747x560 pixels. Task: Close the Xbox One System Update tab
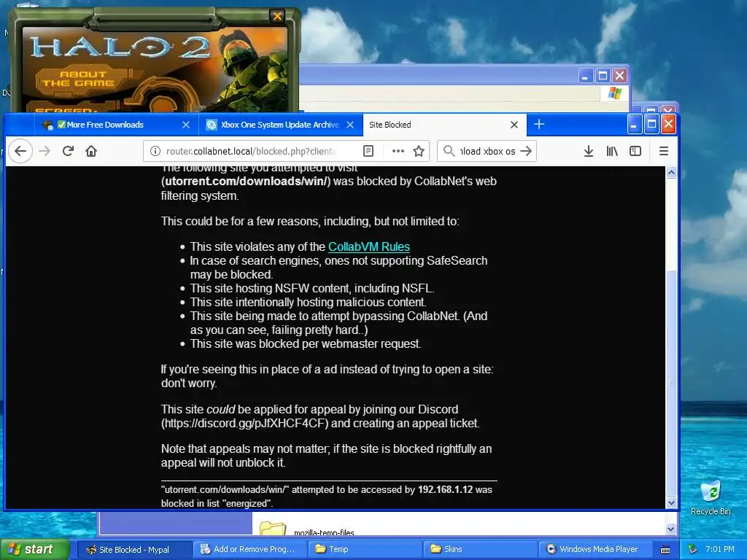click(x=350, y=125)
